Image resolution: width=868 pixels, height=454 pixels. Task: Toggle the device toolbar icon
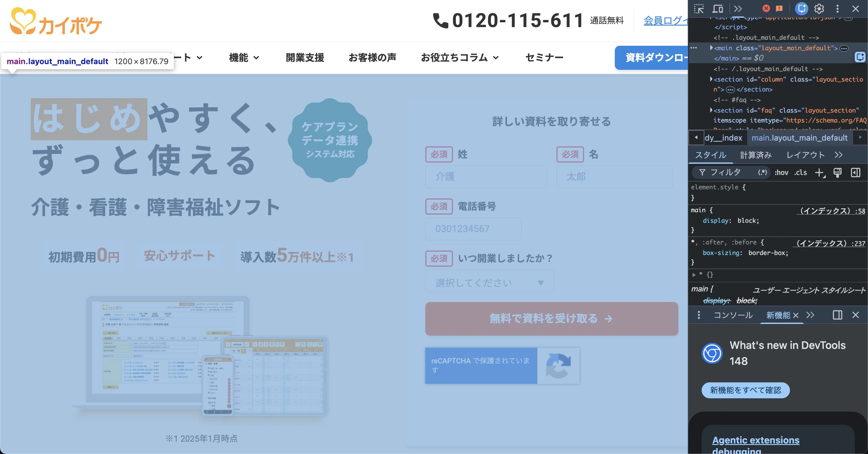[x=718, y=8]
